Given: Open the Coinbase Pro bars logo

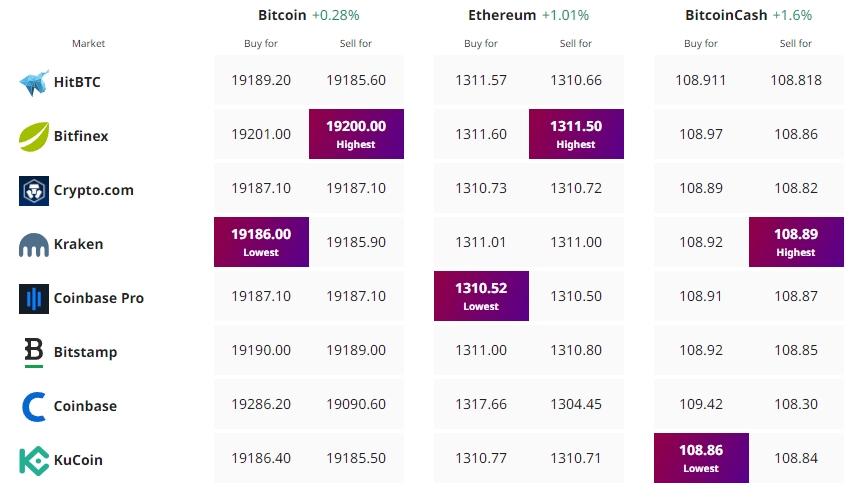Looking at the screenshot, I should click(x=34, y=299).
